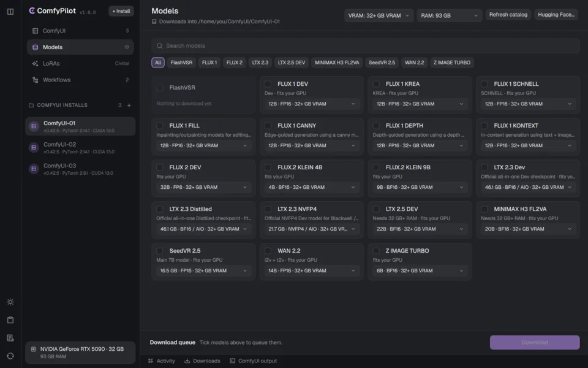Click the Models database icon
This screenshot has height=368, width=588.
36,47
